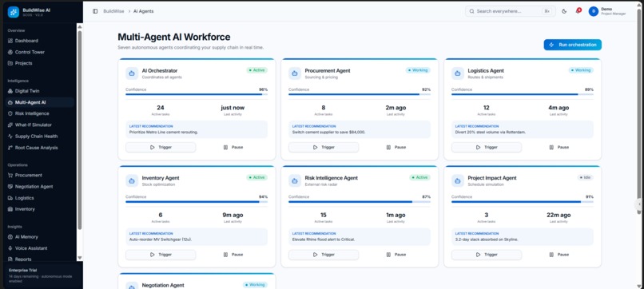
Task: Trigger the Logistics Agent
Action: (487, 148)
